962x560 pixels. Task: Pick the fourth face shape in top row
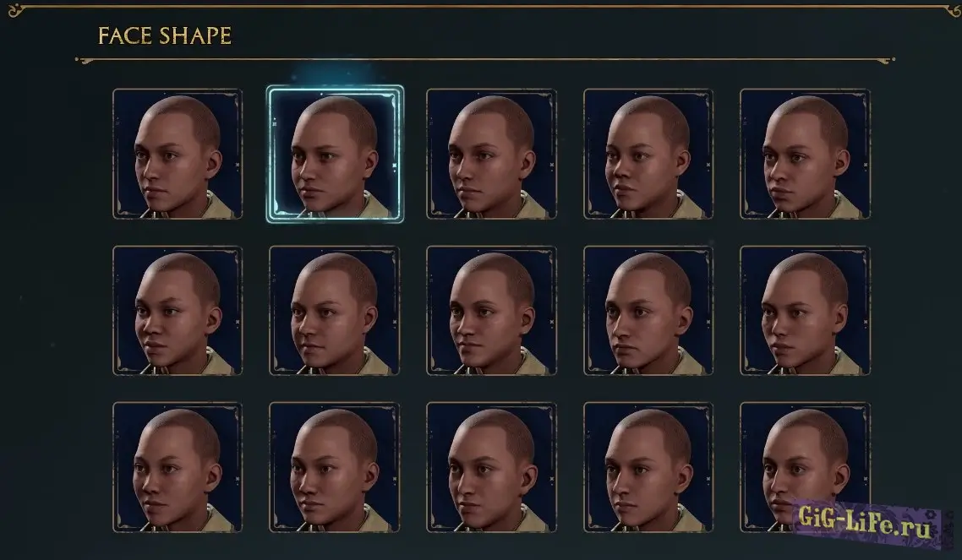click(648, 154)
